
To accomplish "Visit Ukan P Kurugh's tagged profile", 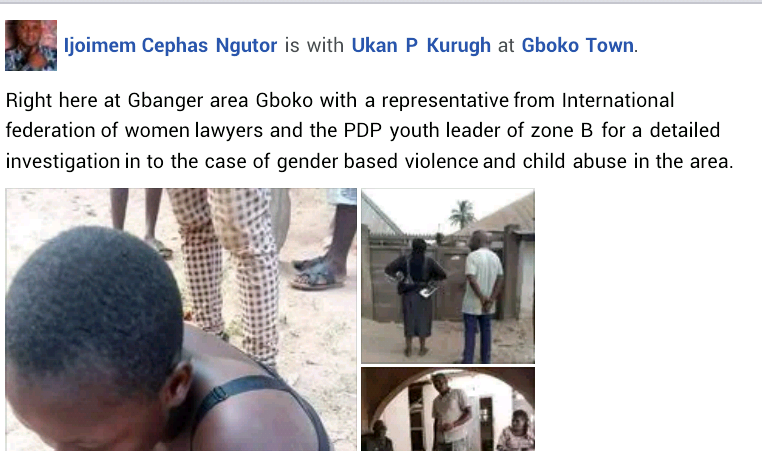I will (421, 45).
